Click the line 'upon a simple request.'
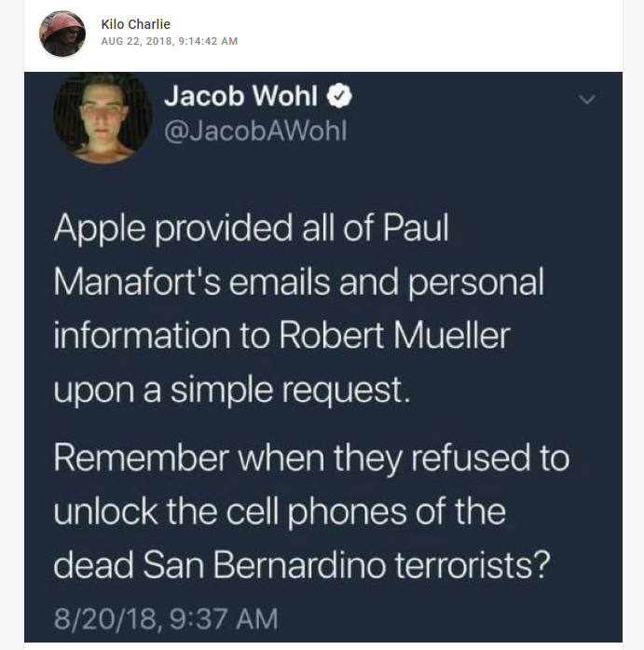 (x=232, y=390)
